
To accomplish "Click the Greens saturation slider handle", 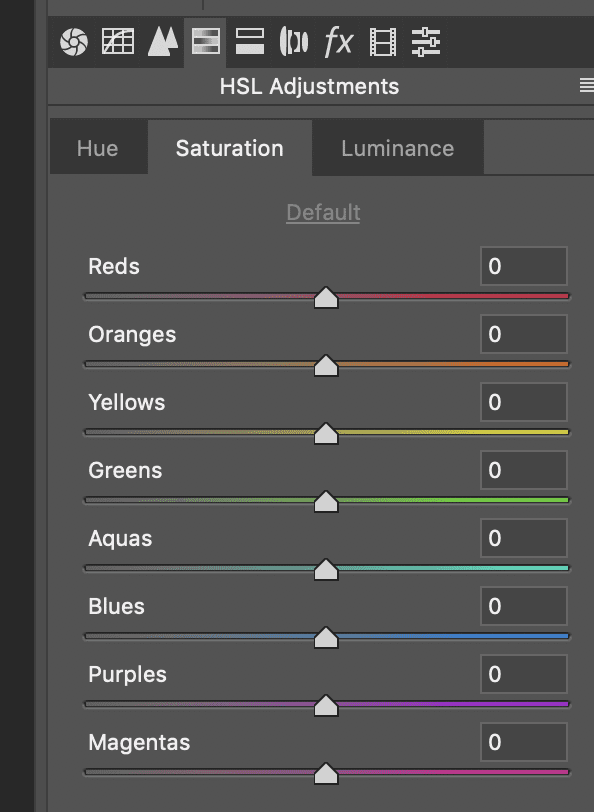I will point(326,502).
